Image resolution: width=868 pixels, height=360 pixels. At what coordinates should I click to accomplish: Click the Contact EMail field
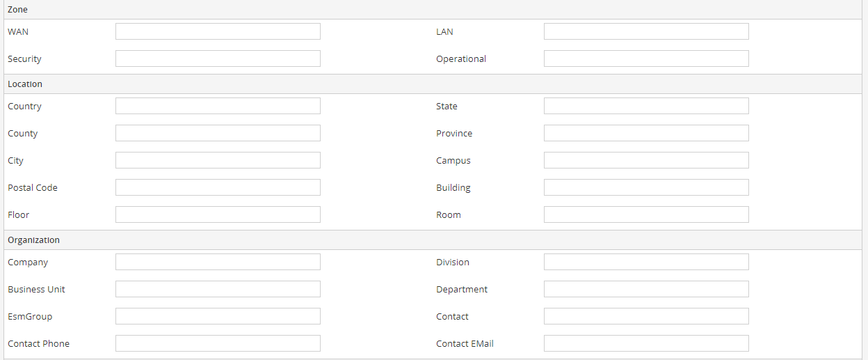pos(646,343)
